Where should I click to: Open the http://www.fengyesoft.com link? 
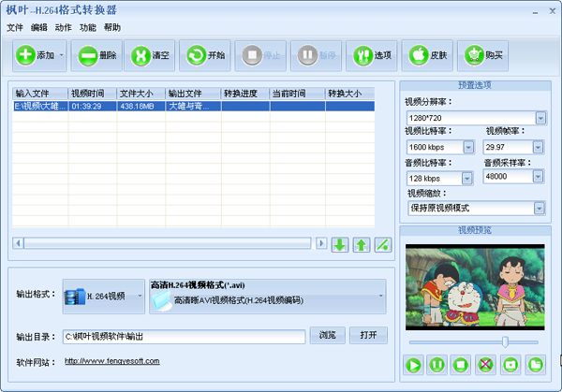pyautogui.click(x=112, y=361)
